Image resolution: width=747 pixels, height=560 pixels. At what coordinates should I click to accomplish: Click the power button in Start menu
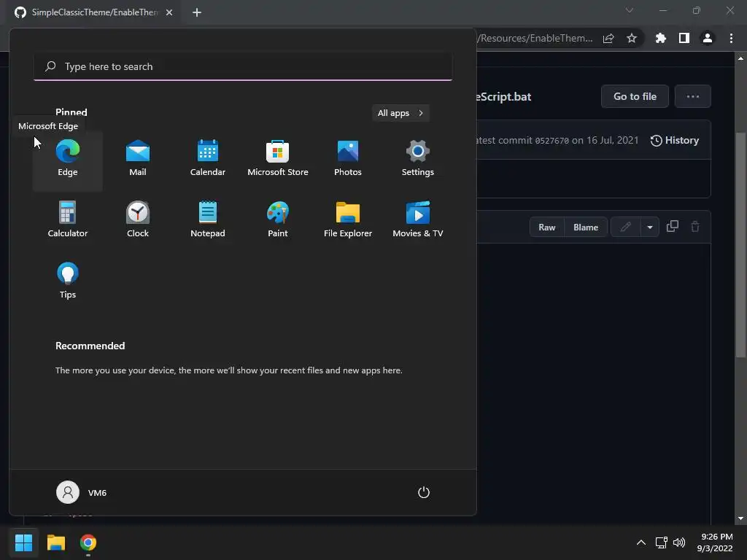[424, 492]
